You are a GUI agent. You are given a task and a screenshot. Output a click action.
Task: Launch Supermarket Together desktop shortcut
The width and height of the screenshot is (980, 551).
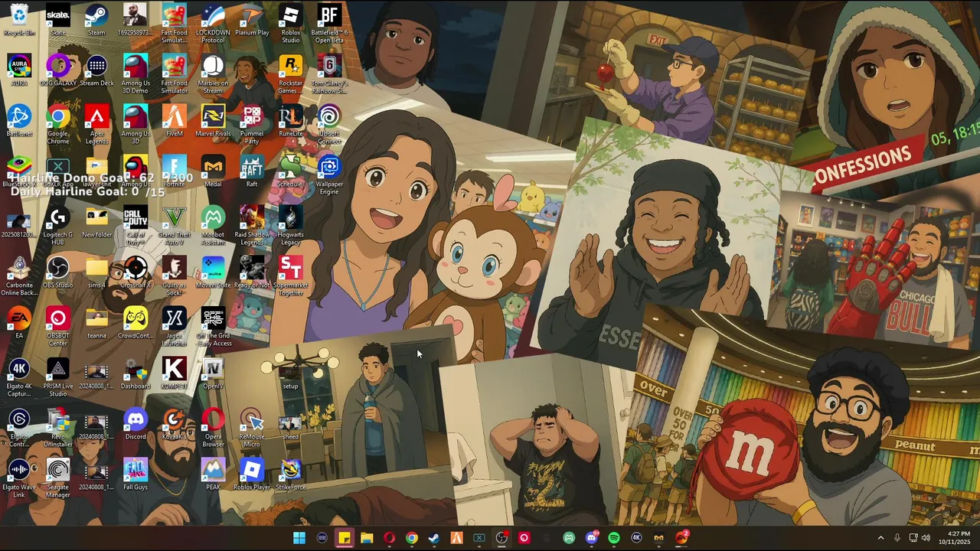[291, 276]
